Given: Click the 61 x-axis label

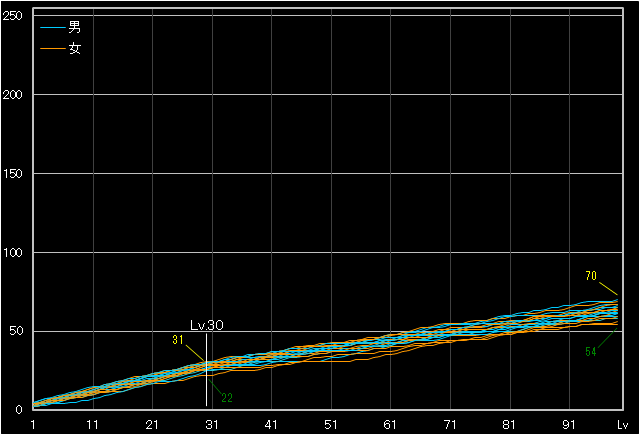Looking at the screenshot, I should pyautogui.click(x=390, y=425).
